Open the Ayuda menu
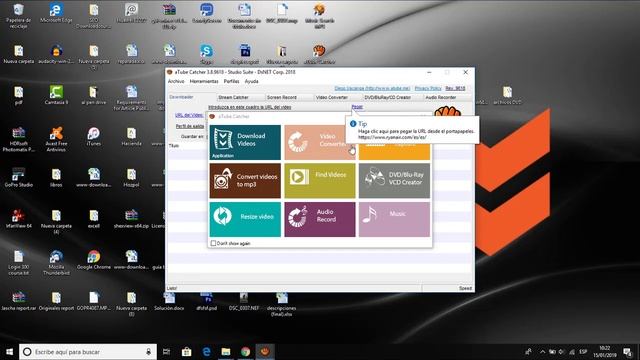The image size is (640, 360). coord(251,81)
